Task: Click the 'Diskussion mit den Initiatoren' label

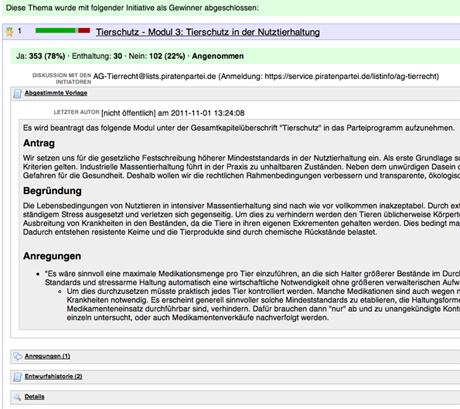Action: click(62, 78)
